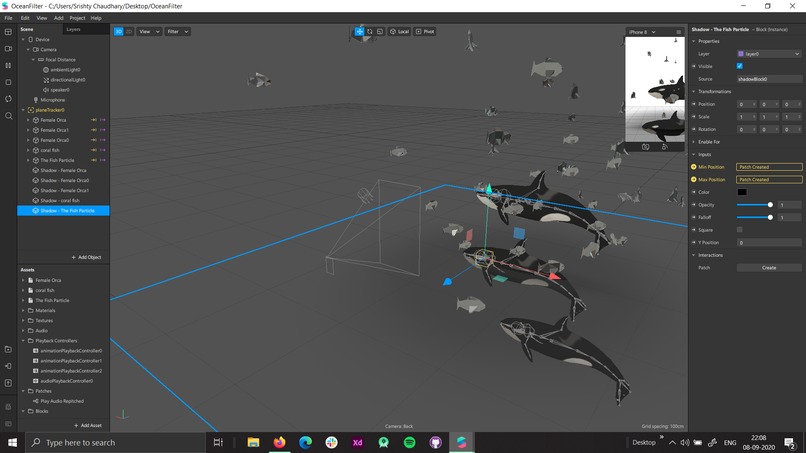Image resolution: width=806 pixels, height=453 pixels.
Task: Select directionalLight0 in the scene
Action: point(67,80)
